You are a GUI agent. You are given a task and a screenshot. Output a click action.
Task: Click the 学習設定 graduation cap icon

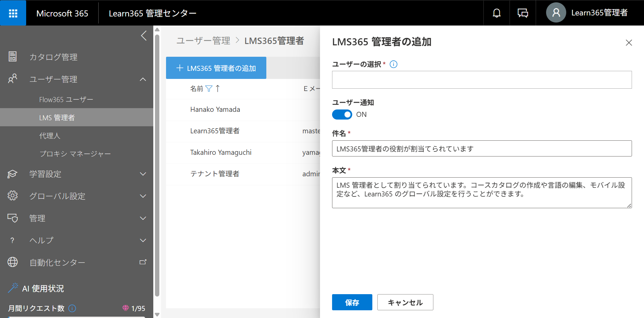(12, 174)
